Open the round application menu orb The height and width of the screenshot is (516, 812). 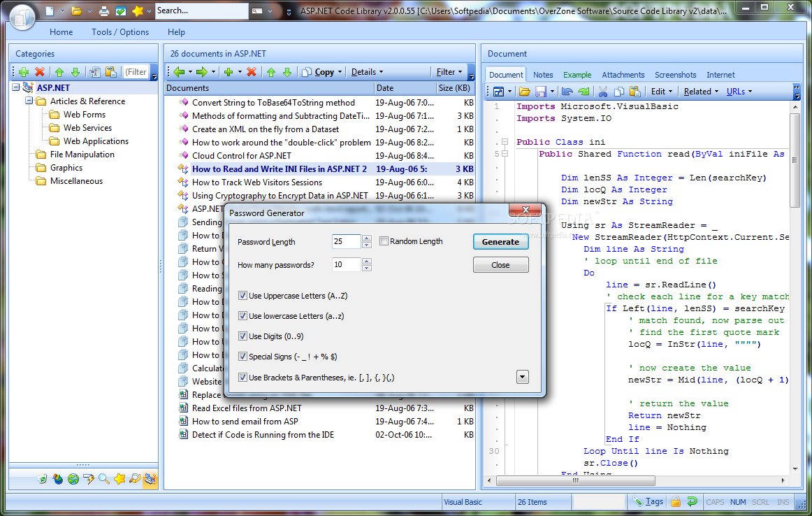pyautogui.click(x=22, y=17)
